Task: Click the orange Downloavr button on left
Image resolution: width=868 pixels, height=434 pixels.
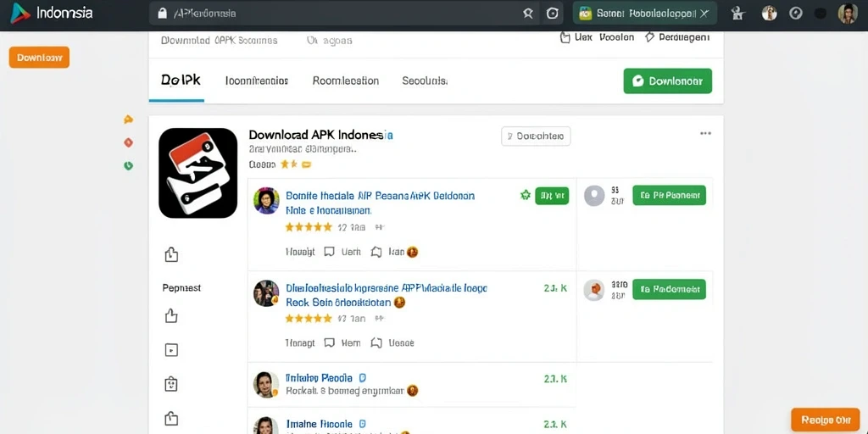Action: click(39, 57)
